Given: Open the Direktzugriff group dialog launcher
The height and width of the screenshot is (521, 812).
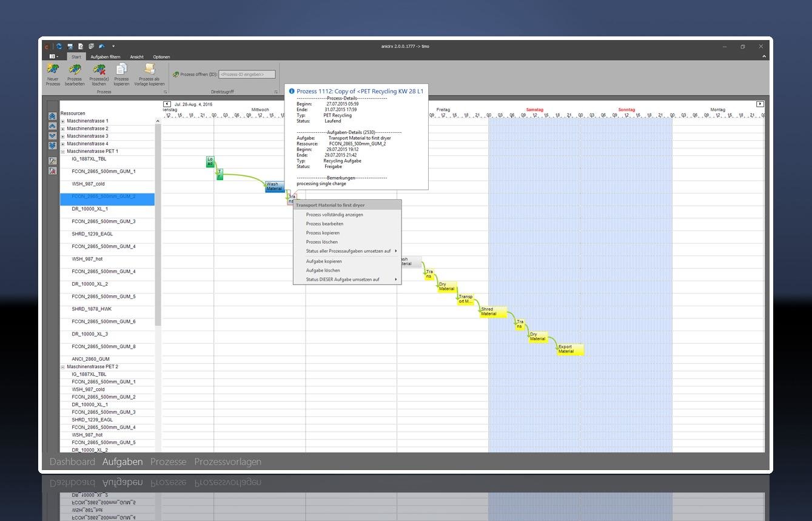Looking at the screenshot, I should [276, 92].
